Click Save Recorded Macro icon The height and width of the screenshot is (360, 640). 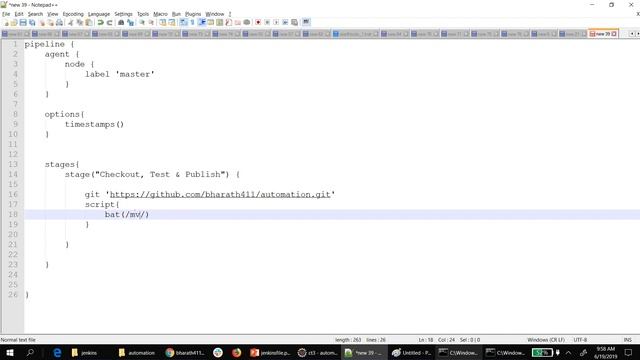pyautogui.click(x=294, y=22)
